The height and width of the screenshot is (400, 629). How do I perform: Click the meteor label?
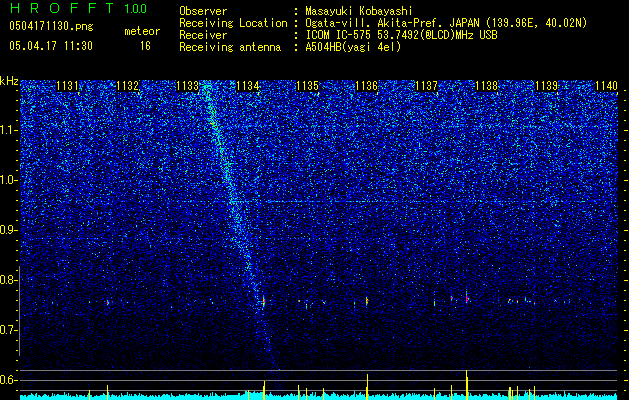142,31
